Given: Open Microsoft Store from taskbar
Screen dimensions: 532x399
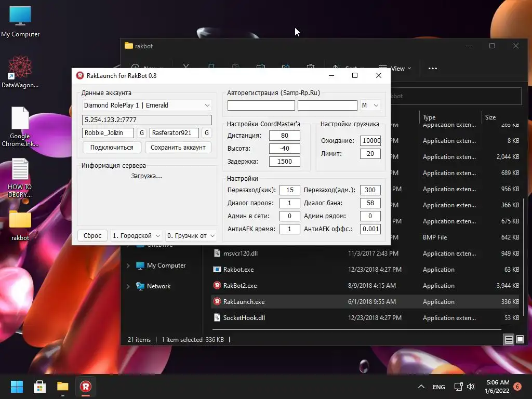Looking at the screenshot, I should (39, 387).
